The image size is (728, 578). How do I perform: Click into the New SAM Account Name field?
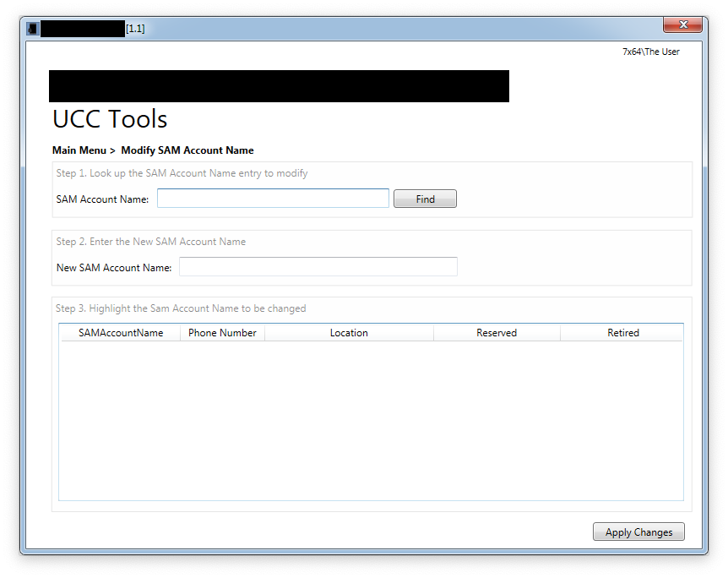click(318, 267)
